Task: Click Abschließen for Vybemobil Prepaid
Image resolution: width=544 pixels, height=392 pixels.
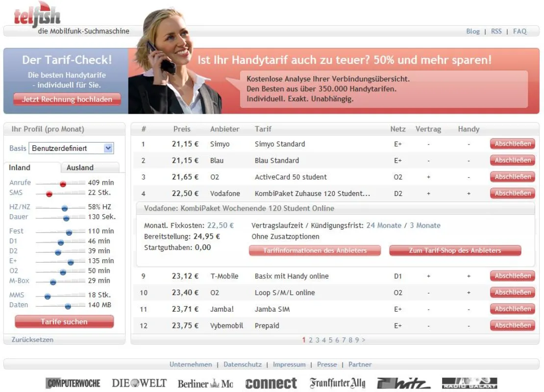Action: click(513, 325)
